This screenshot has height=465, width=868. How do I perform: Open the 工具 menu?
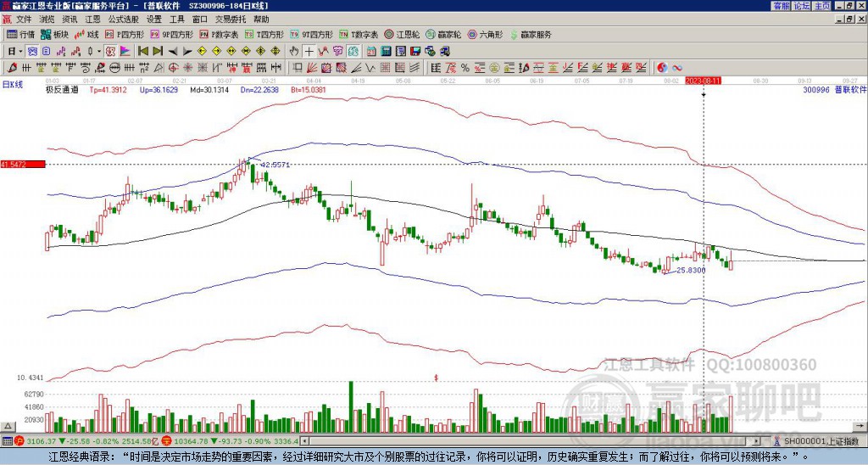(176, 20)
